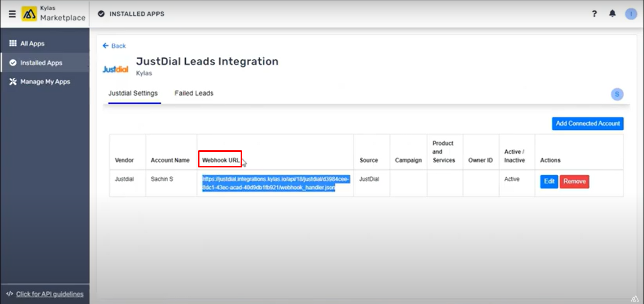Click the Kylas Marketplace logo

[54, 14]
